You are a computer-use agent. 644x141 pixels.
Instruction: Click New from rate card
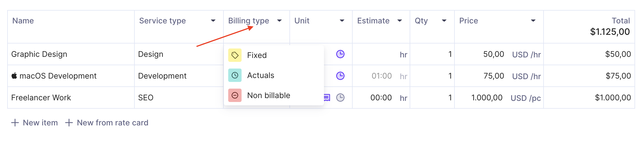point(107,123)
